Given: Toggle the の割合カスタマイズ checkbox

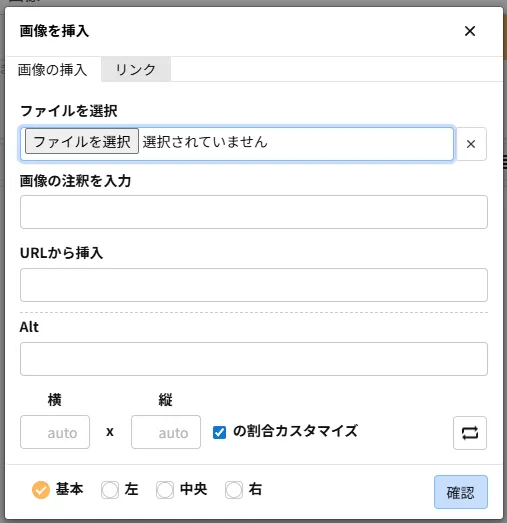Looking at the screenshot, I should point(219,432).
